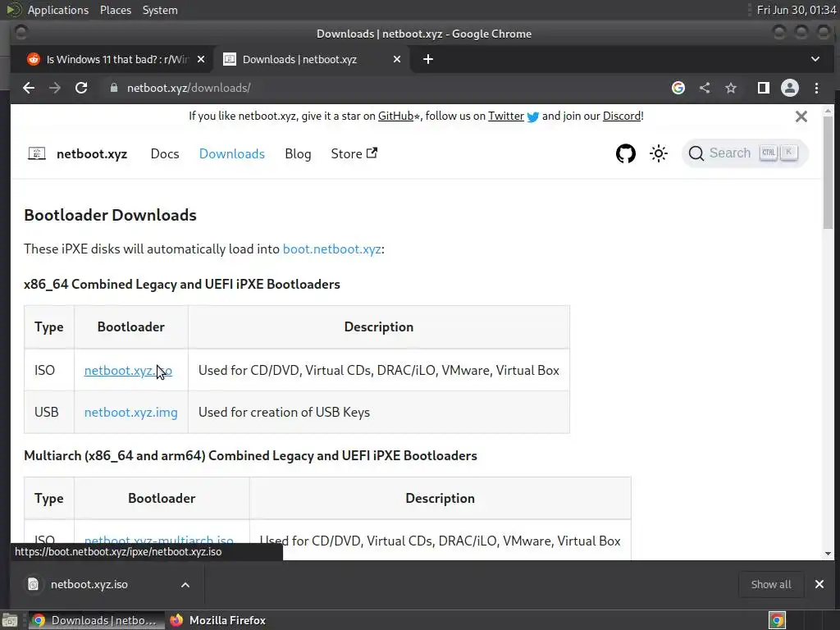
Task: Click the Firefox icon in the taskbar
Action: [176, 620]
